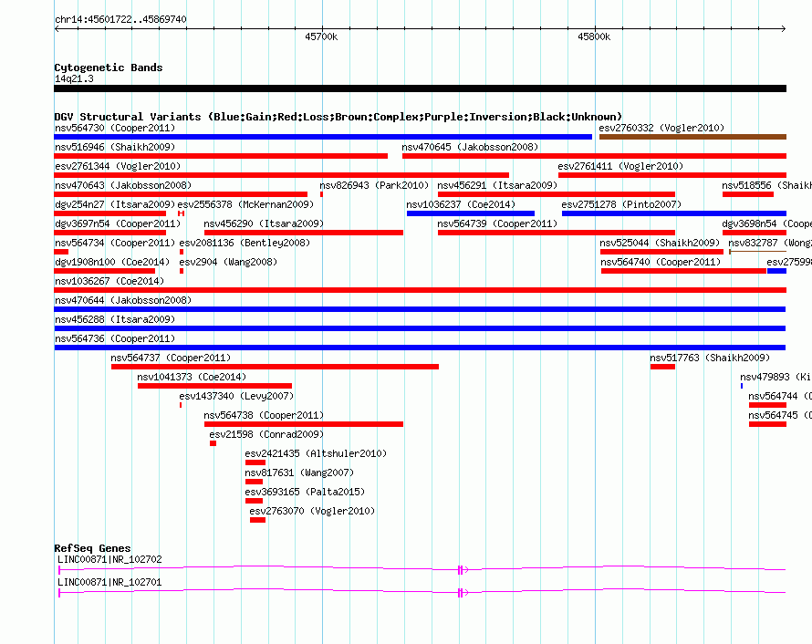Select the red bar under nsv517763 (Shaikh2009)

tap(663, 367)
